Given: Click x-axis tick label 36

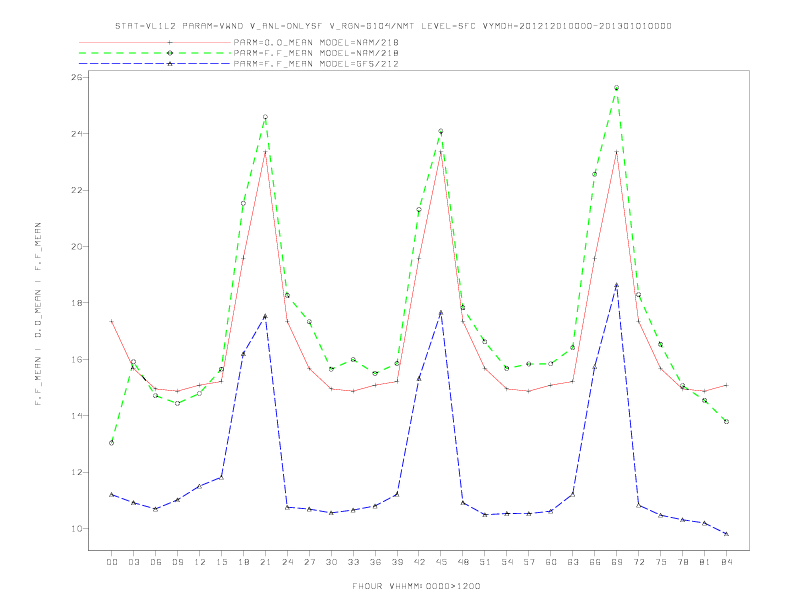Looking at the screenshot, I should (x=375, y=562).
